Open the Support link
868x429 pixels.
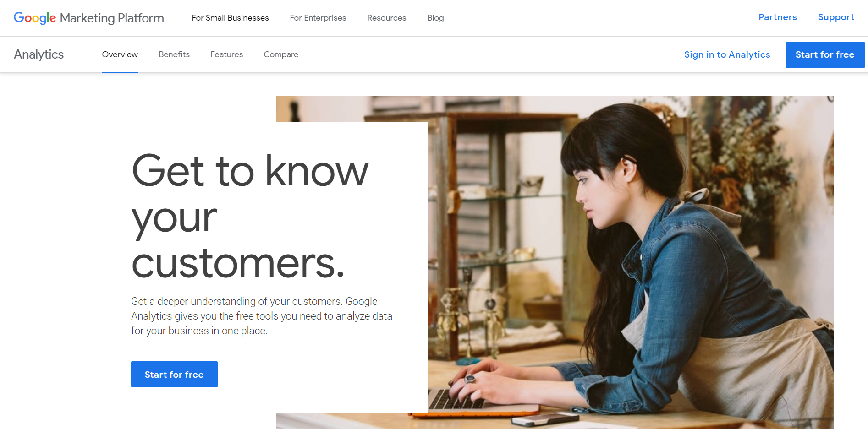click(836, 17)
